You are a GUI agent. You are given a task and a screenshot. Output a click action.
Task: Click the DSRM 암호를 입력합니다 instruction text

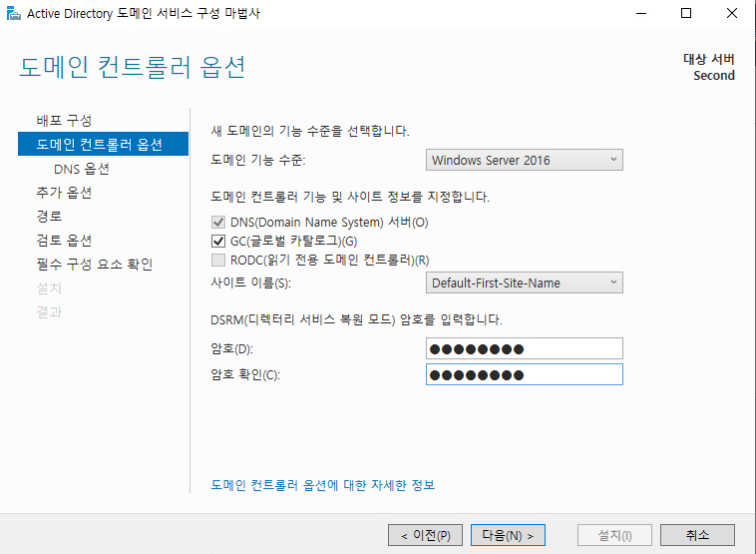pos(356,319)
